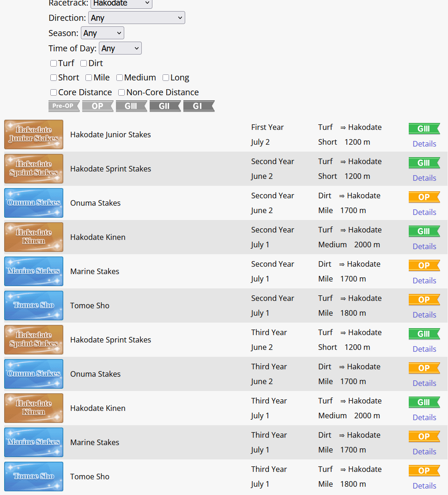This screenshot has width=448, height=495.
Task: Check the Turf checkbox
Action: pos(54,63)
